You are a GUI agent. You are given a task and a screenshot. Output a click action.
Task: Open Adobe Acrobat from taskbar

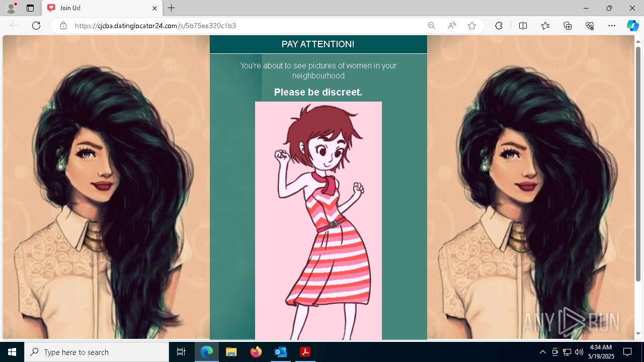pos(305,352)
